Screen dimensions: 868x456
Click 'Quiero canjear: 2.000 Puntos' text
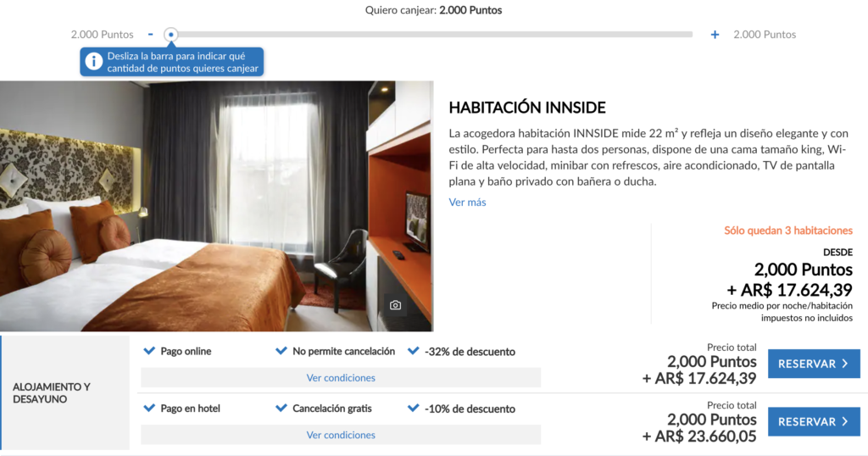tap(433, 10)
